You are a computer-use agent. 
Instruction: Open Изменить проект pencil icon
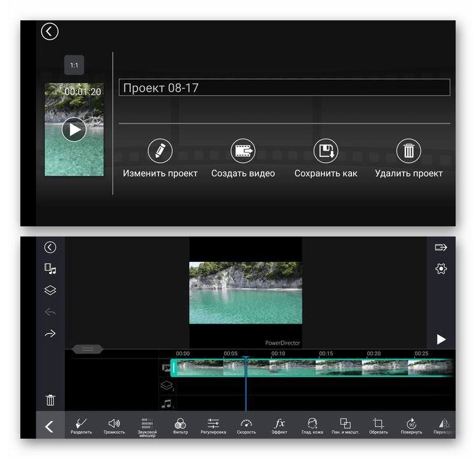point(160,151)
